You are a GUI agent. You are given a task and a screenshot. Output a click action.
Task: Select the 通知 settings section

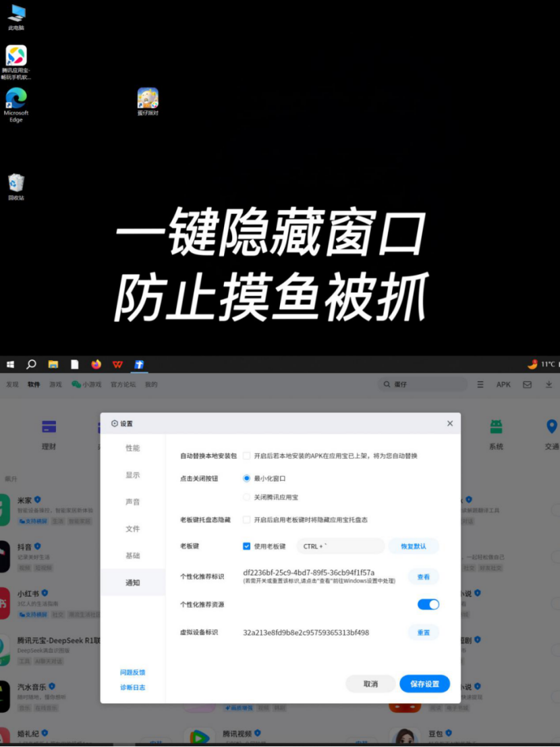(x=133, y=582)
